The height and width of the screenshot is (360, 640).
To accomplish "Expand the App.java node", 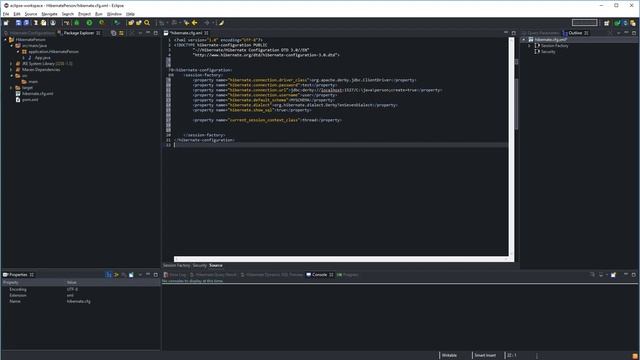I will click(x=24, y=58).
